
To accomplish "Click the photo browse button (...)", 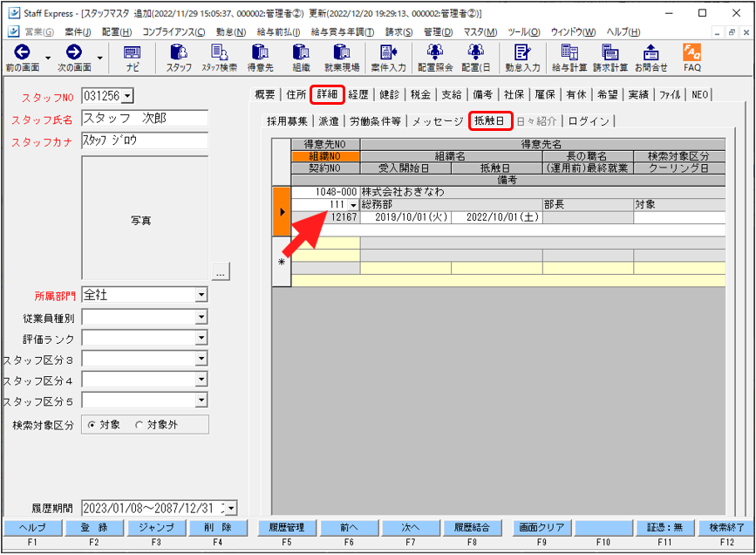I will [220, 273].
